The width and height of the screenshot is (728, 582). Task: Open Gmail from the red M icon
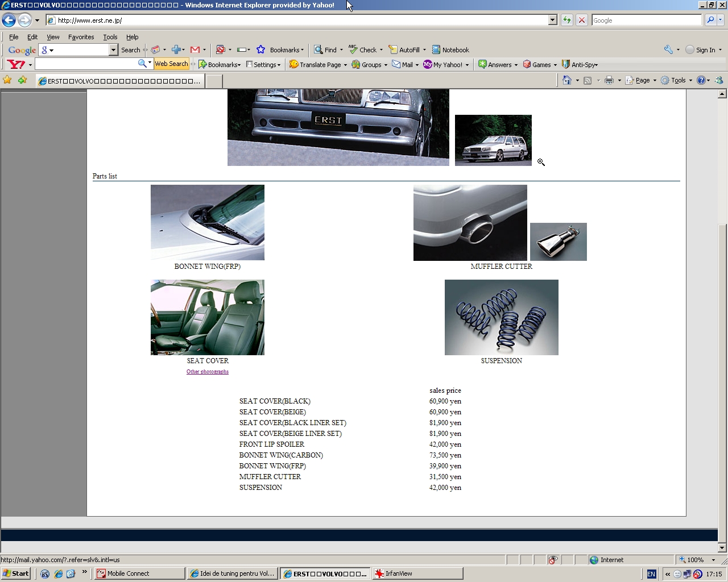coord(195,50)
